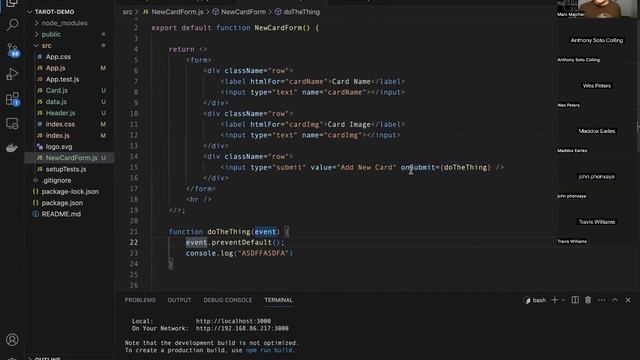The height and width of the screenshot is (360, 640).
Task: Expand the public folder
Action: (51, 34)
